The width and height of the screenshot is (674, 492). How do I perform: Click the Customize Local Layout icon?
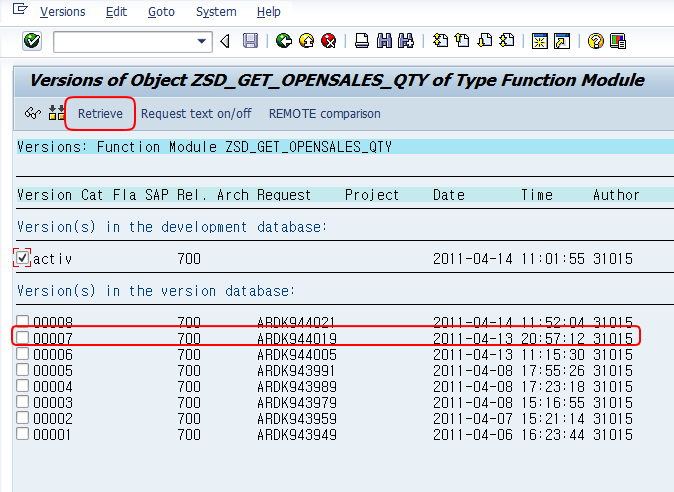coord(618,41)
